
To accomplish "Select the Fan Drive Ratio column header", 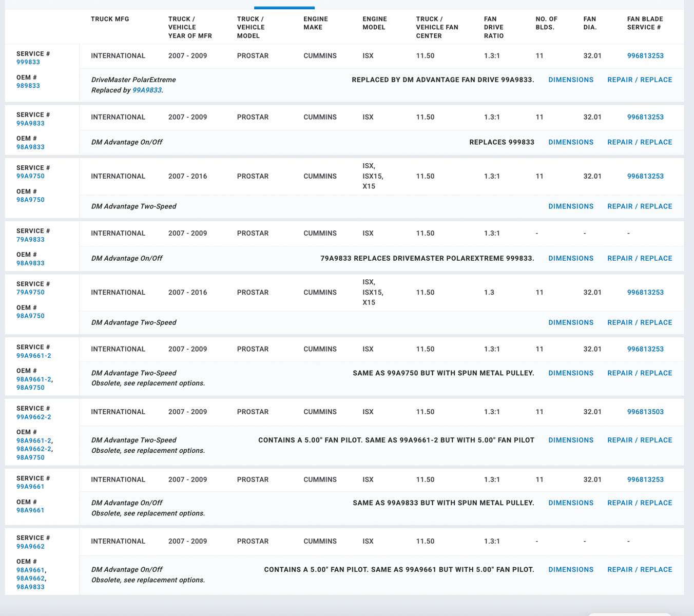I will (494, 27).
